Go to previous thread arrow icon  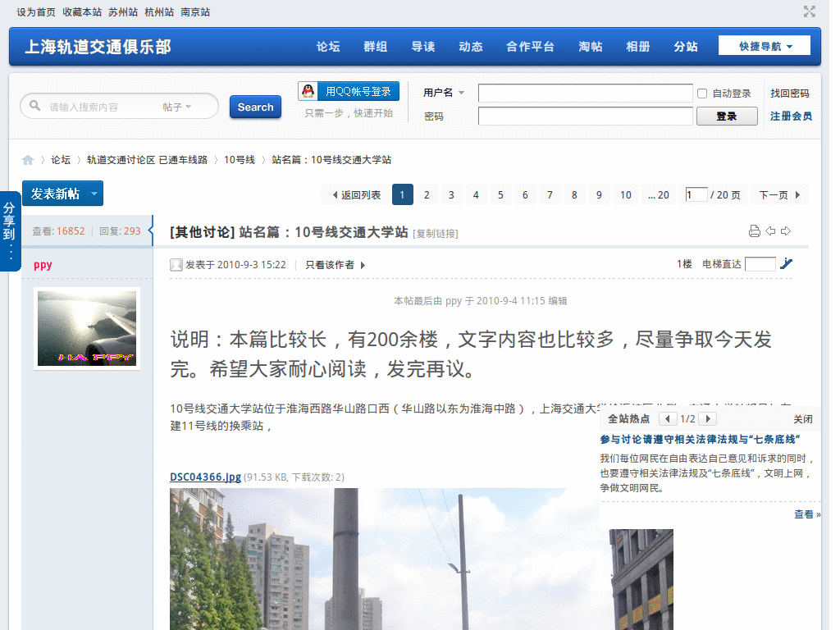tap(770, 231)
